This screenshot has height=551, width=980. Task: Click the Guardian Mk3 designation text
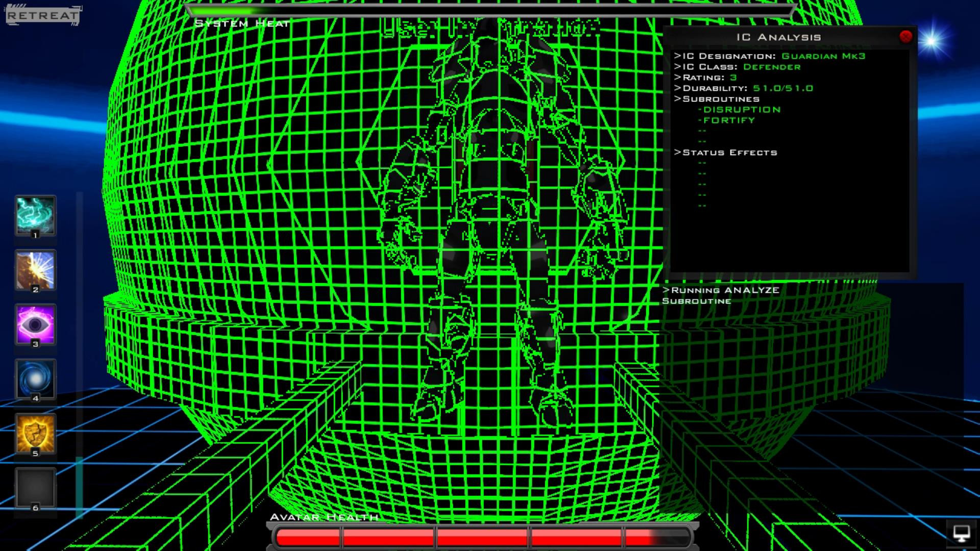tap(823, 56)
